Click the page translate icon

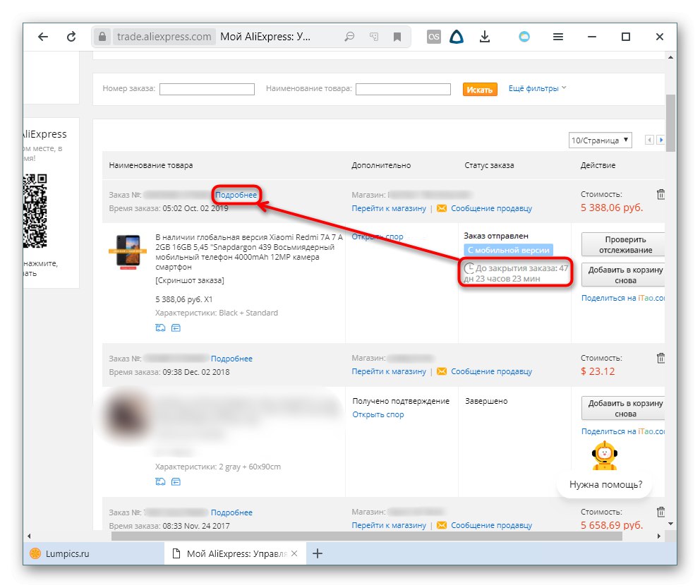coord(374,37)
